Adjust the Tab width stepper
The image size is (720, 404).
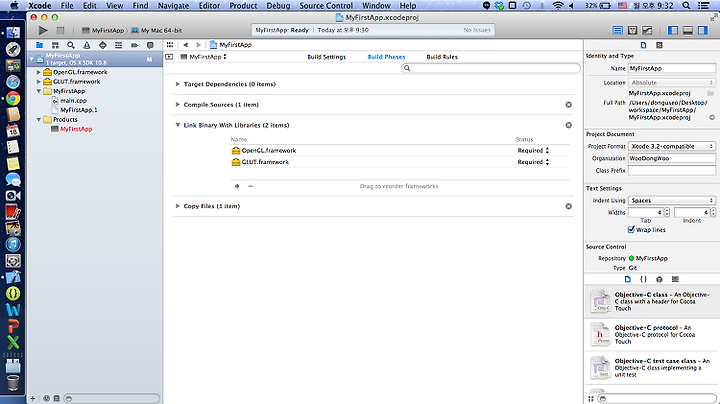[x=667, y=213]
